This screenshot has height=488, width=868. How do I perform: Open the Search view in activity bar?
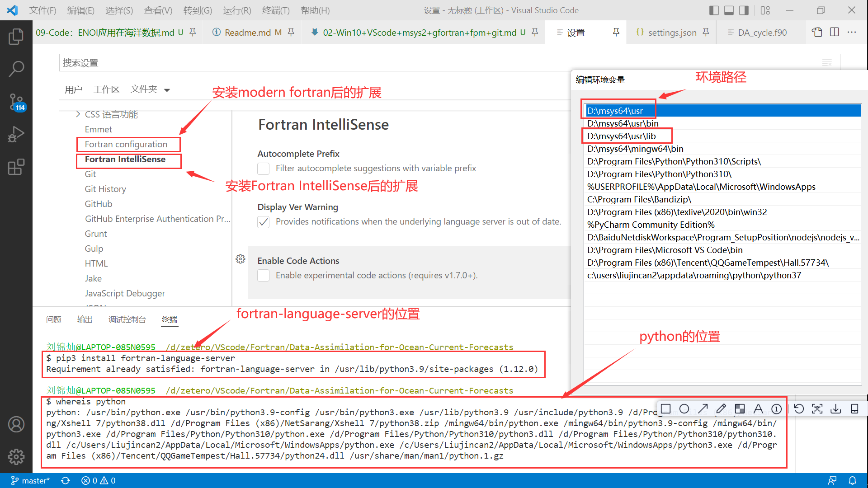coord(16,69)
